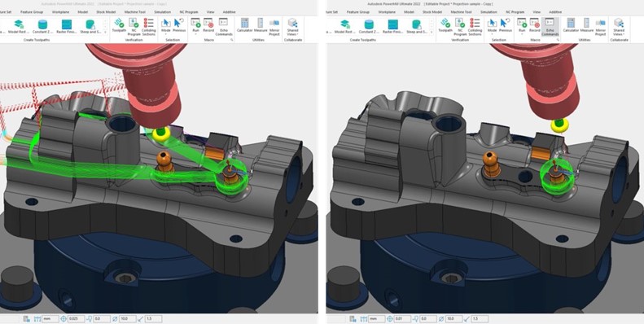Click Previous selection in right window

505,25
